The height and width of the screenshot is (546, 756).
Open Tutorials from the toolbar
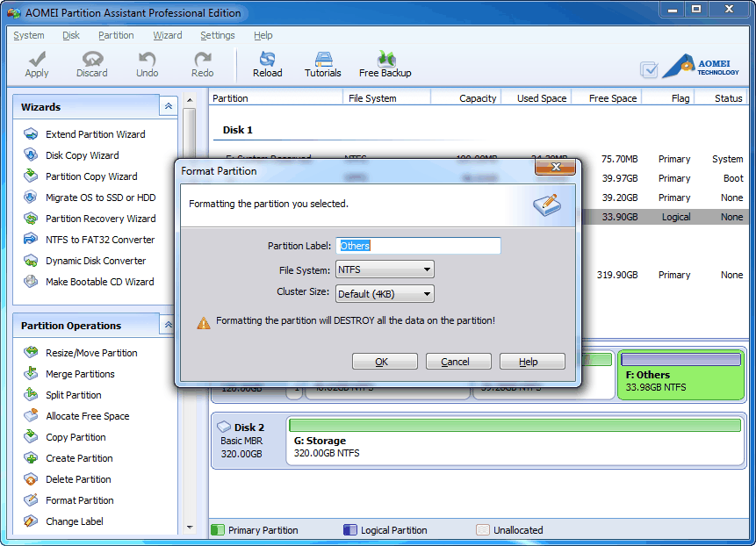click(322, 62)
